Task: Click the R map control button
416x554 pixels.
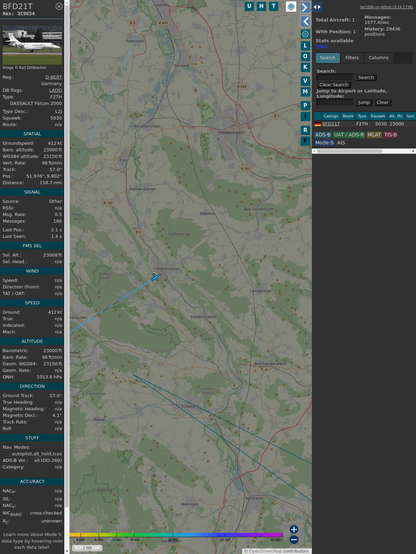Action: click(x=305, y=130)
